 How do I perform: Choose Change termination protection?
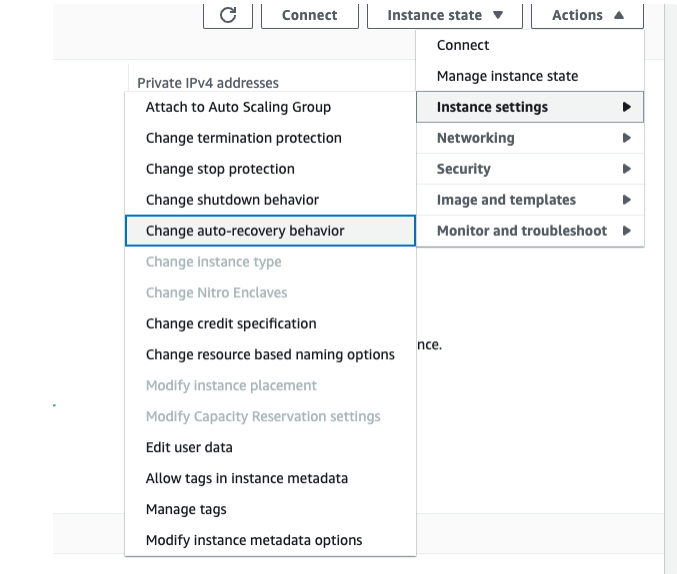click(243, 138)
